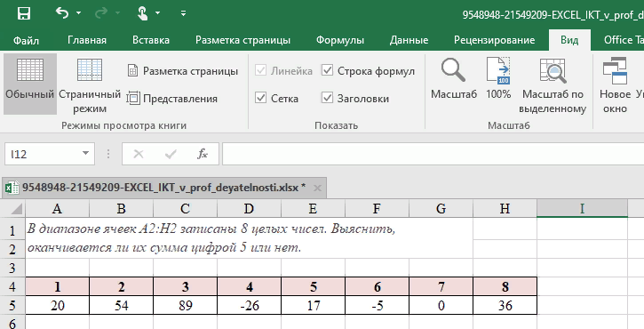
Task: Select column D header
Action: (x=250, y=209)
